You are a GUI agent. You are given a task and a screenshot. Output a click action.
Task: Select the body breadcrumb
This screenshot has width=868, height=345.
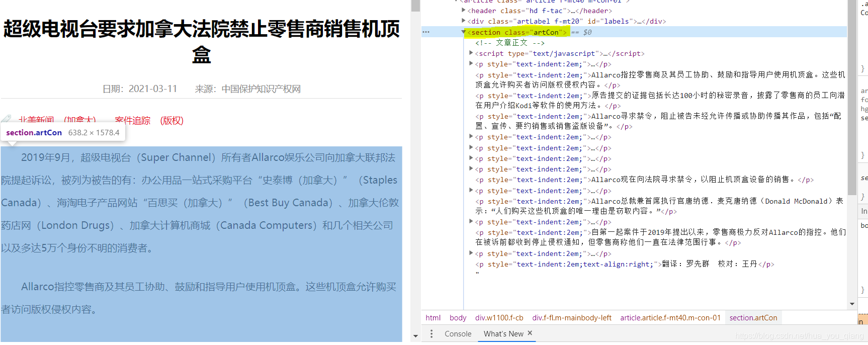tap(458, 318)
